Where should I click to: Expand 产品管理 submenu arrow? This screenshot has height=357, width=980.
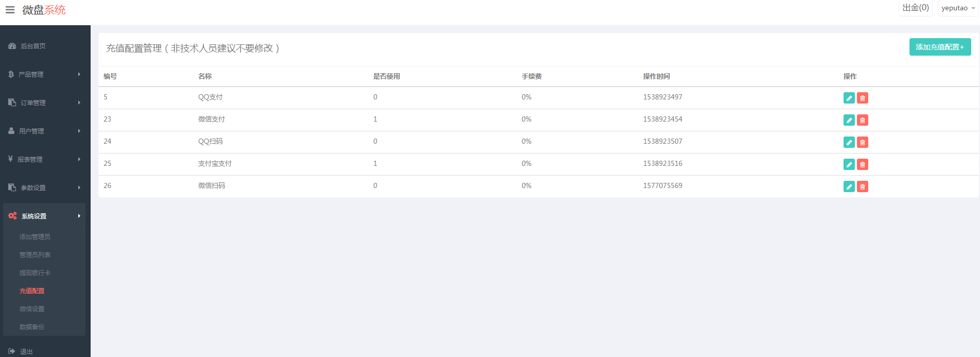point(79,74)
